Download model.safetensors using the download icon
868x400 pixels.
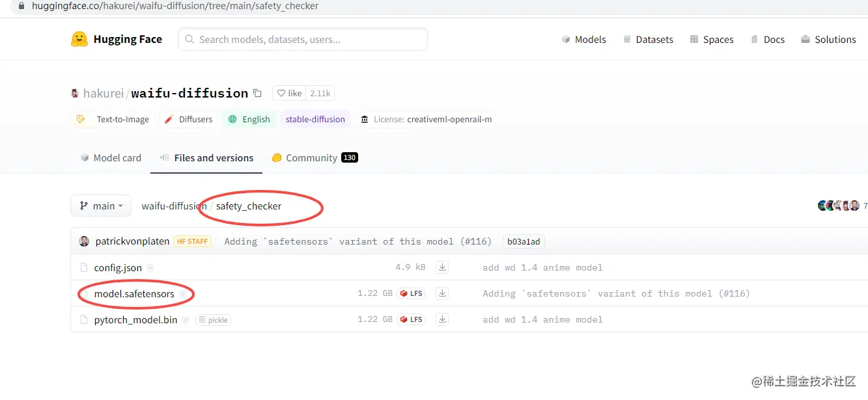(x=442, y=293)
